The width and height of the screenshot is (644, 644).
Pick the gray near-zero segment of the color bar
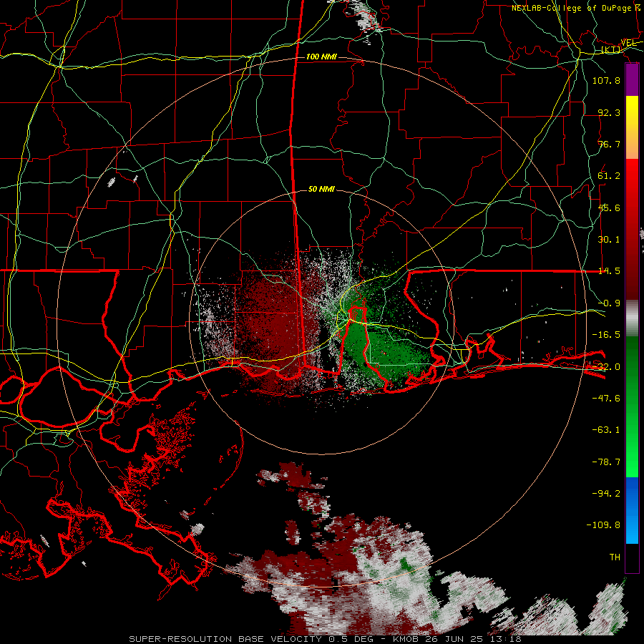pyautogui.click(x=632, y=318)
